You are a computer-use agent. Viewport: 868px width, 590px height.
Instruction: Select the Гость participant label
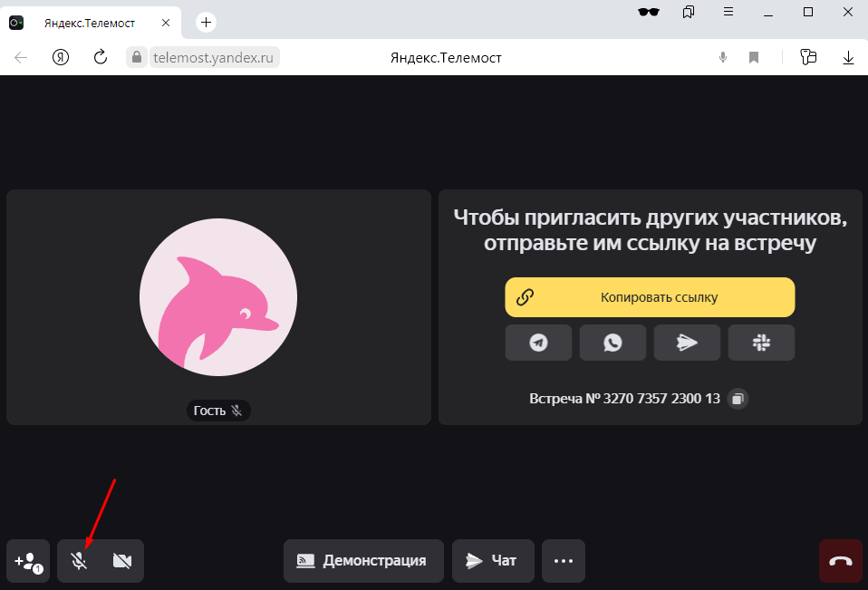[x=218, y=411]
